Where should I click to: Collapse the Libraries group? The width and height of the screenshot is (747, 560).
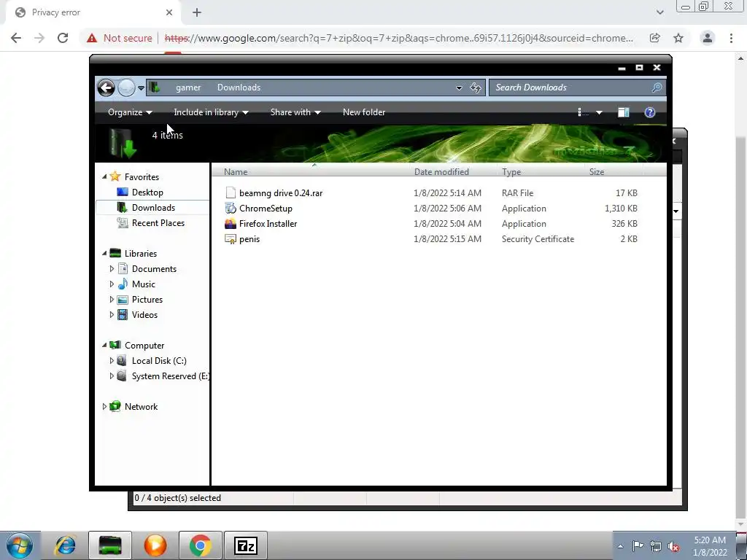(x=104, y=253)
